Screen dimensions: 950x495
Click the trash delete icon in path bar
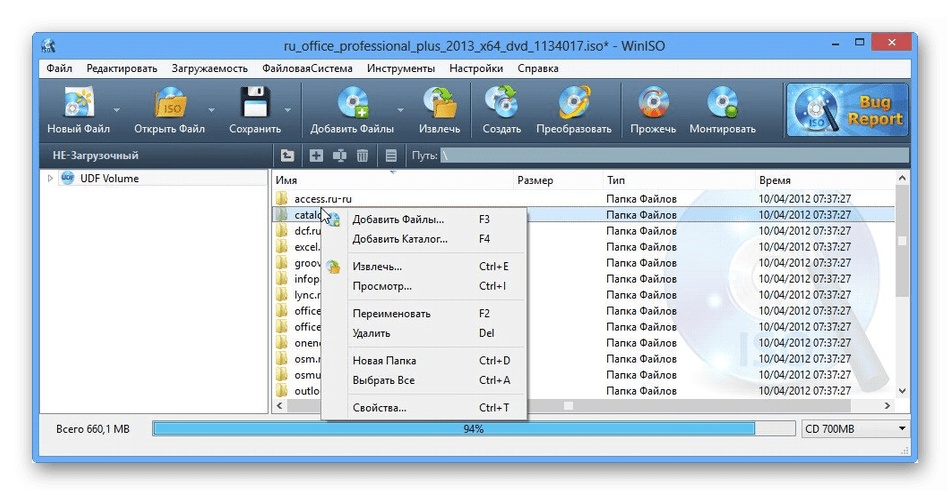(362, 156)
